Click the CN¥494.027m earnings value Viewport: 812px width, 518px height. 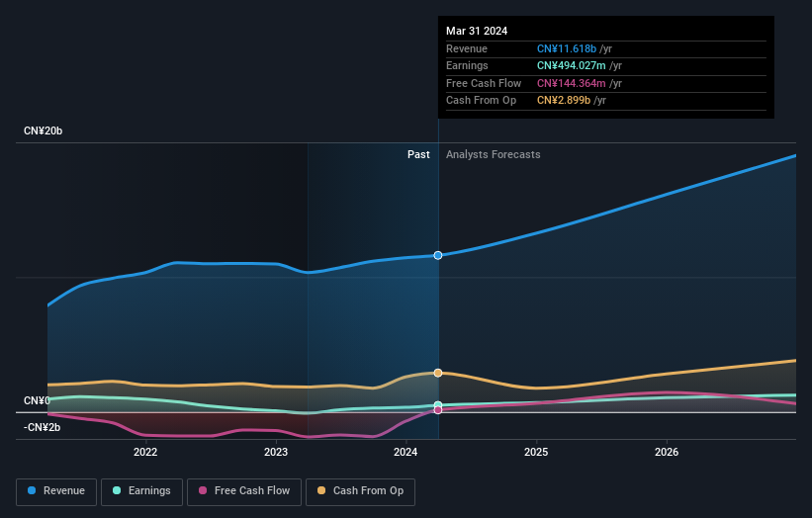pyautogui.click(x=572, y=65)
